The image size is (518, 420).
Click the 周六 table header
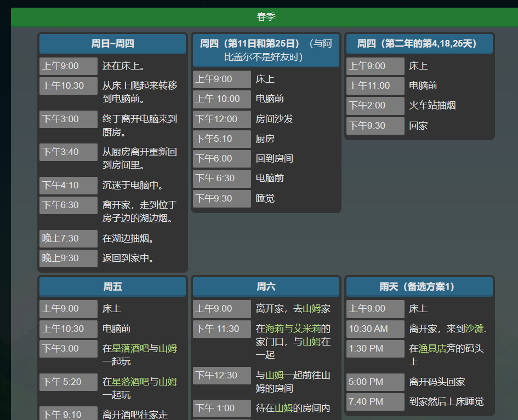(266, 286)
